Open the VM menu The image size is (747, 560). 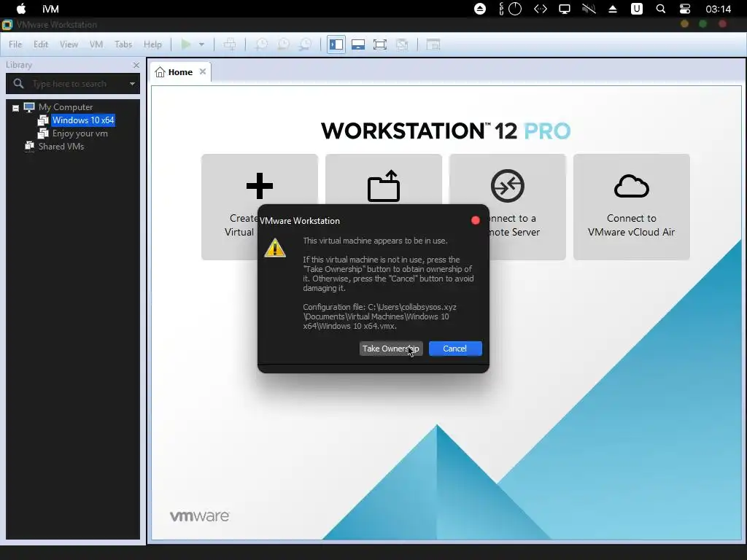tap(96, 44)
